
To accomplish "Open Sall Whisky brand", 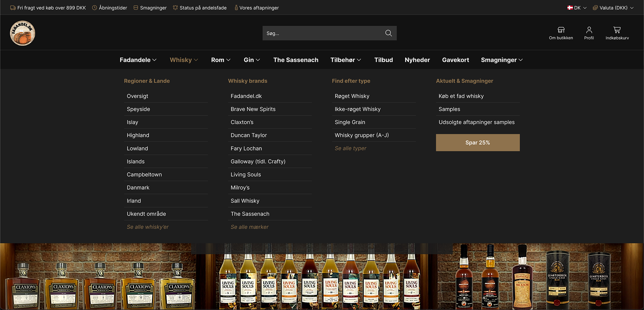I will click(x=270, y=201).
